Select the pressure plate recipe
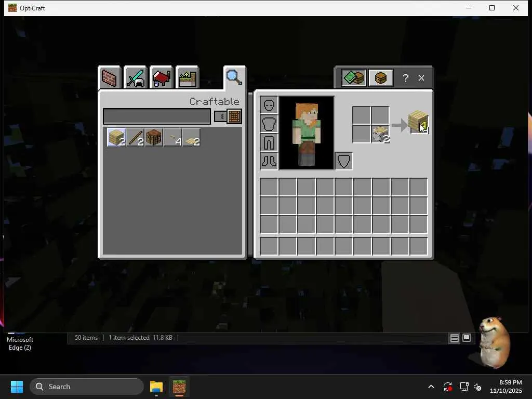The height and width of the screenshot is (399, 532). [x=191, y=137]
